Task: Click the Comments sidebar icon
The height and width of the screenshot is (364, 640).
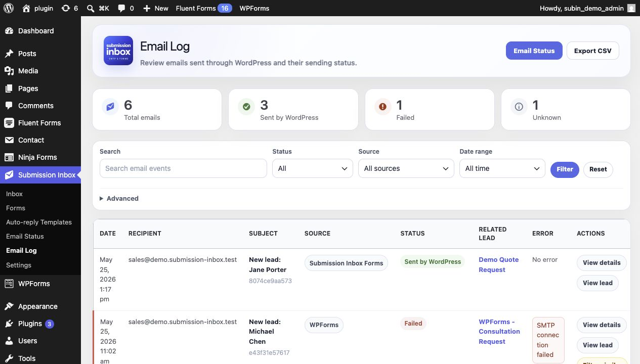Action: pyautogui.click(x=9, y=106)
